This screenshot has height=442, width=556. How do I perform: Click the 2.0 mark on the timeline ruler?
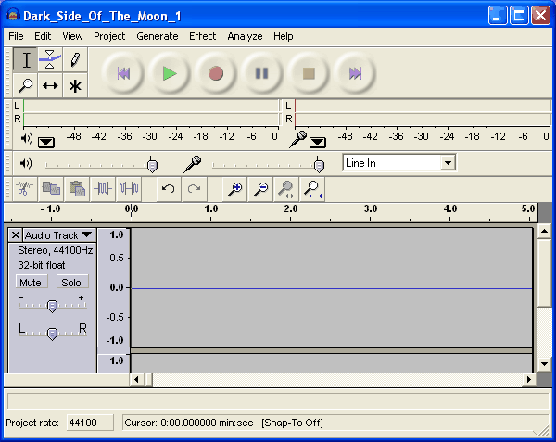pyautogui.click(x=290, y=209)
